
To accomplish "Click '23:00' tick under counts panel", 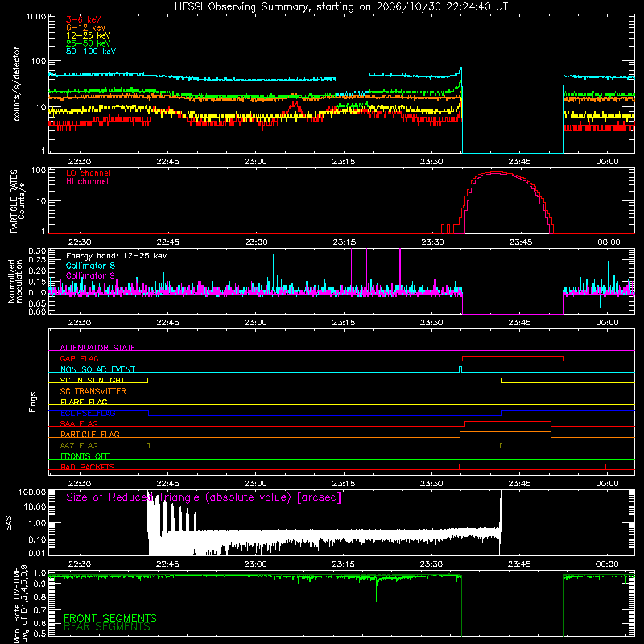I will pyautogui.click(x=255, y=162).
